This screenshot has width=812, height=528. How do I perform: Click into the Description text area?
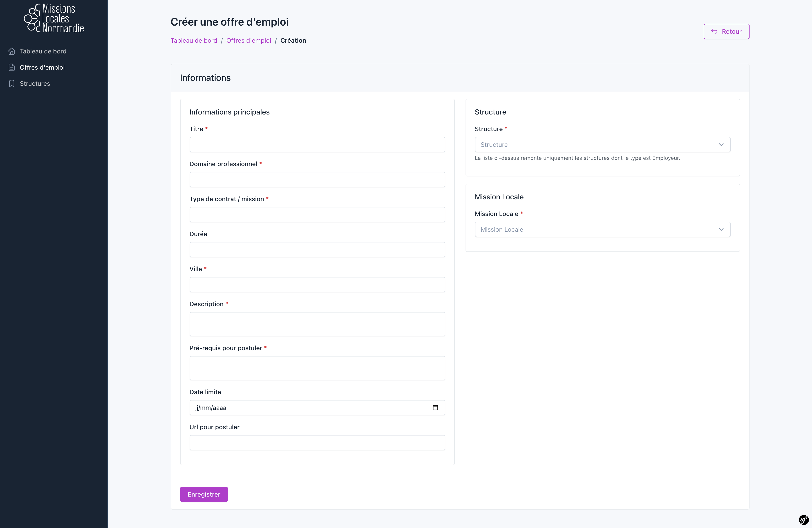[317, 324]
